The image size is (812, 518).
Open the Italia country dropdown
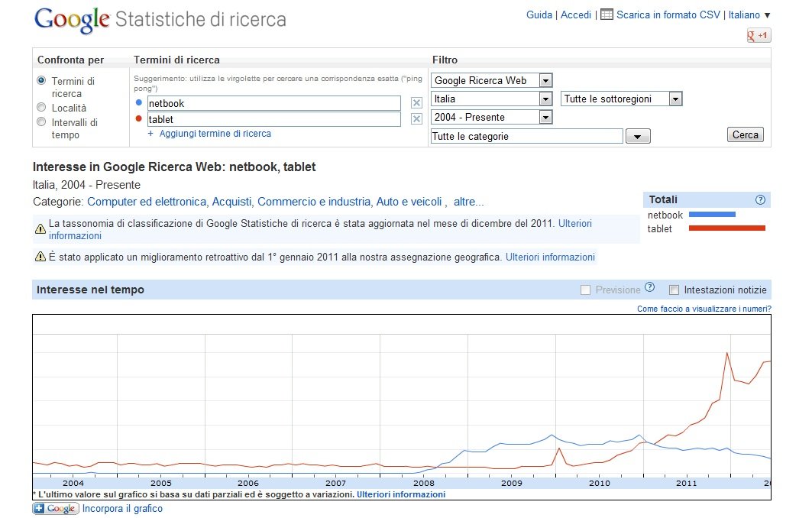click(492, 99)
